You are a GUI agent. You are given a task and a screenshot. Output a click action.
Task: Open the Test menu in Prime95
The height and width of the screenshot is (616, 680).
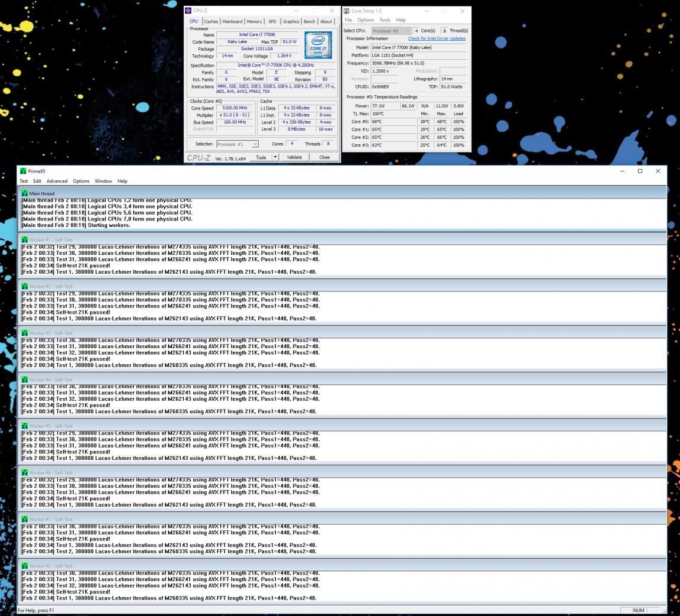click(24, 181)
